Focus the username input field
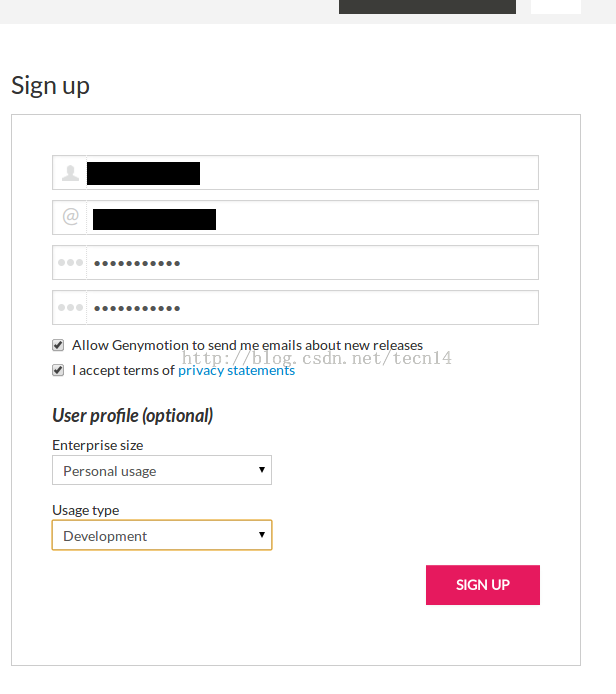 pyautogui.click(x=312, y=173)
